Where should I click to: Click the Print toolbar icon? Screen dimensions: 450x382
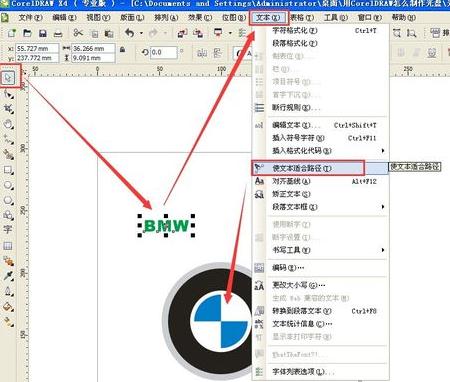[x=58, y=34]
